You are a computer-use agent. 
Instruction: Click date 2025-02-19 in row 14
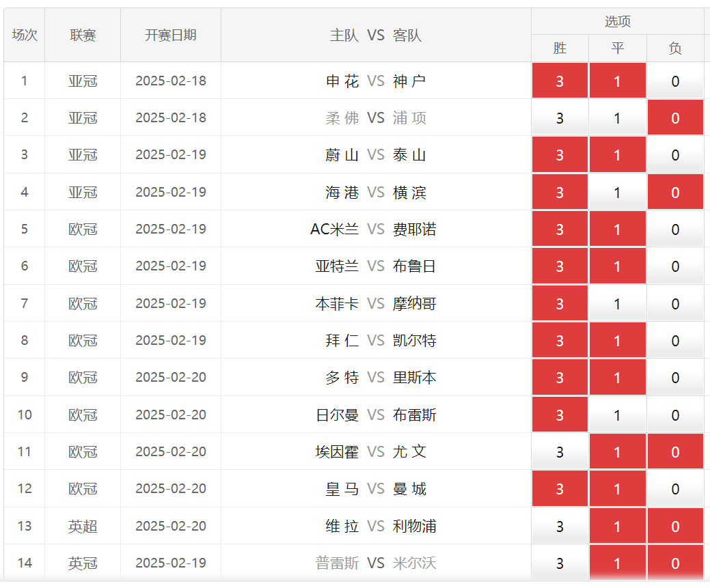coord(171,563)
